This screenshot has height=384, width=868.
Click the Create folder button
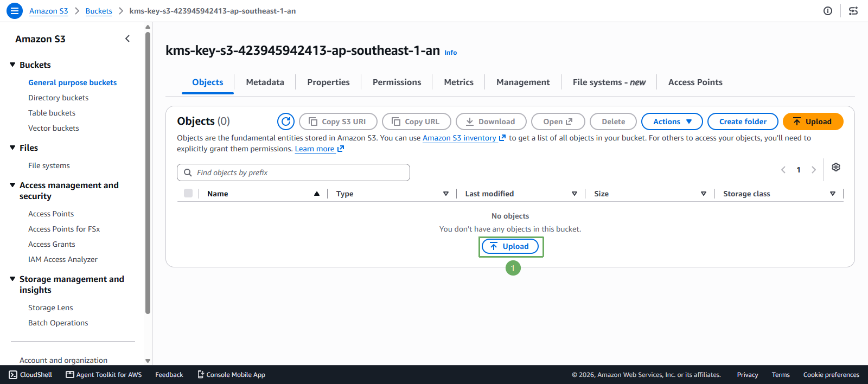click(743, 121)
